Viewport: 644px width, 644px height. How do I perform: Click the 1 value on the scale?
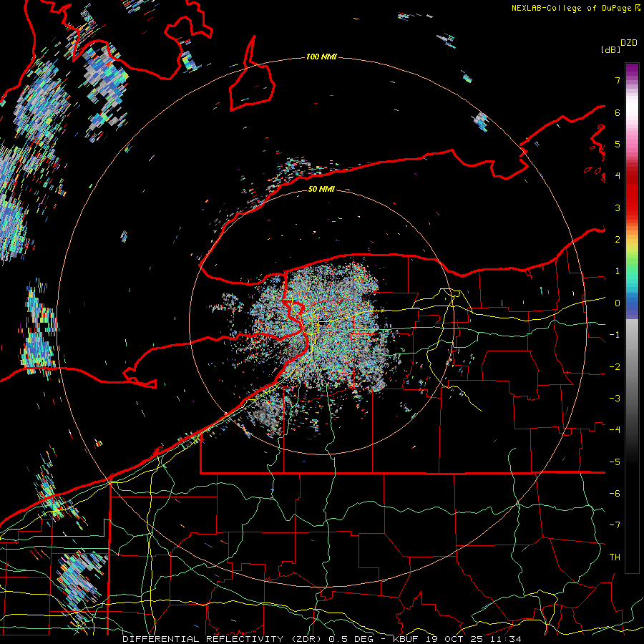click(618, 271)
